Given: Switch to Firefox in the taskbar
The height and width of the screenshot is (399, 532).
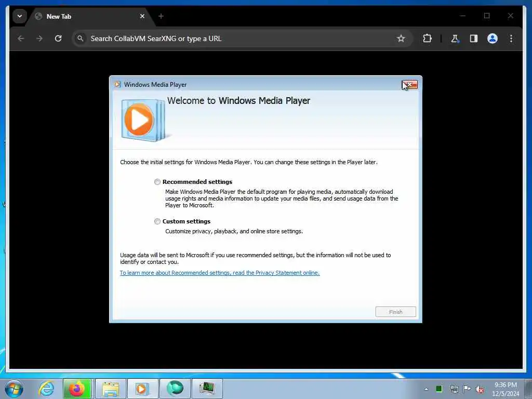Looking at the screenshot, I should [x=77, y=389].
